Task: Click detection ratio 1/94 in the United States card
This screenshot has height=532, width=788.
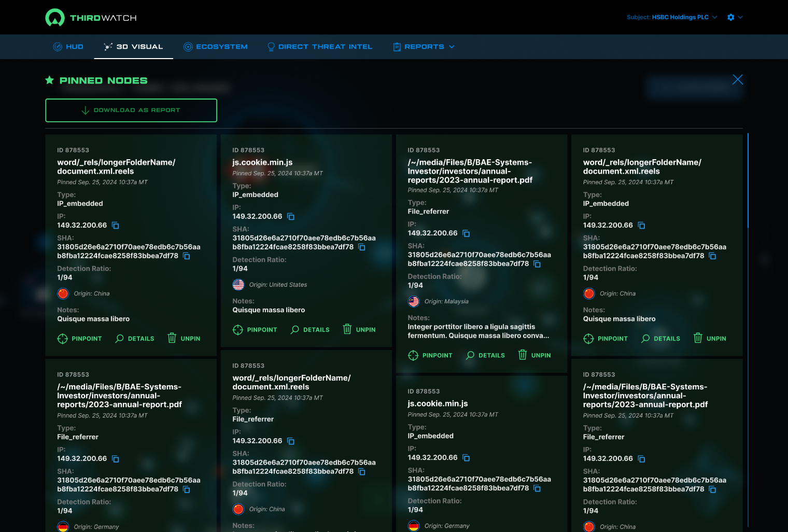Action: point(240,269)
